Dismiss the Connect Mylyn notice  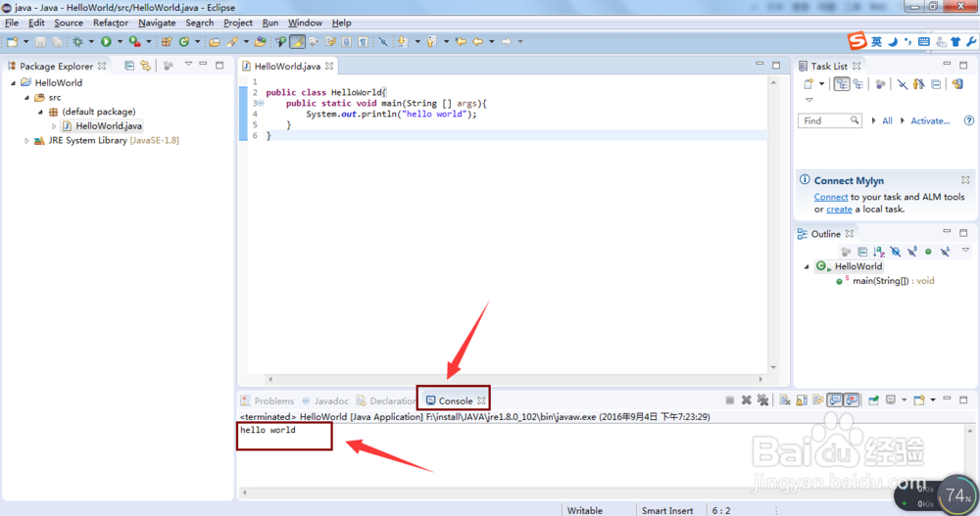tap(965, 180)
